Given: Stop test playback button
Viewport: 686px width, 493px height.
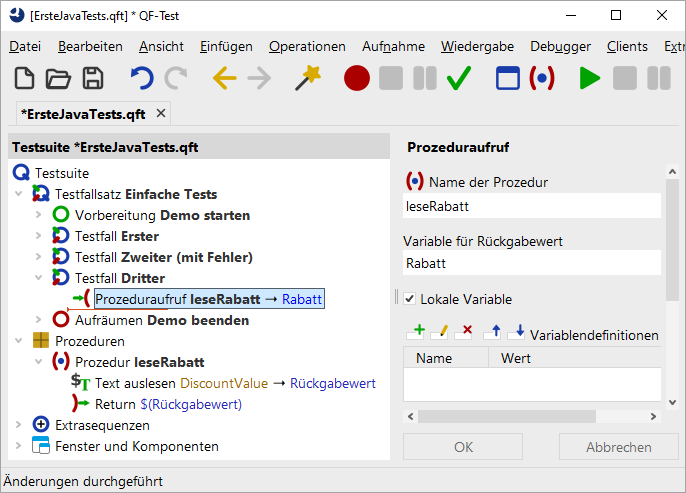Looking at the screenshot, I should (625, 78).
